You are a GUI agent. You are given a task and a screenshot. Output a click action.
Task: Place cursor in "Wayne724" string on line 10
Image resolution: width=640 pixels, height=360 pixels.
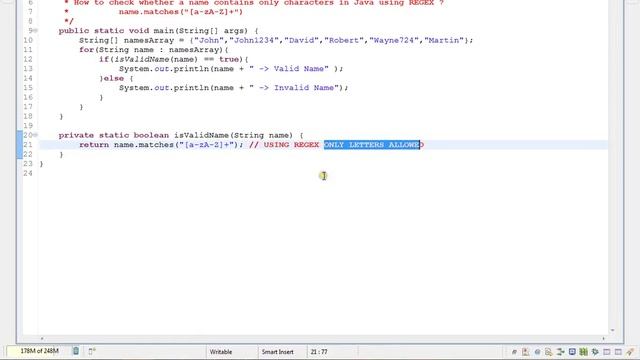click(x=394, y=40)
